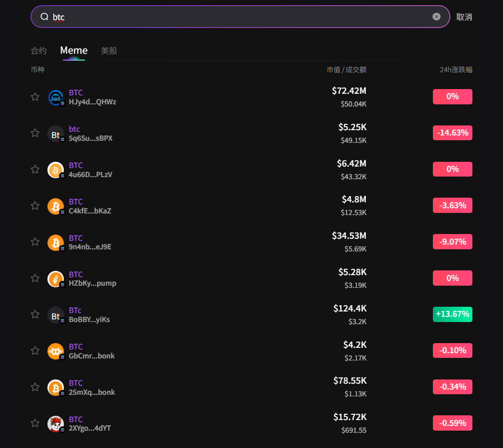Star the BTC 9n4nb...eJ9E token

[35, 242]
